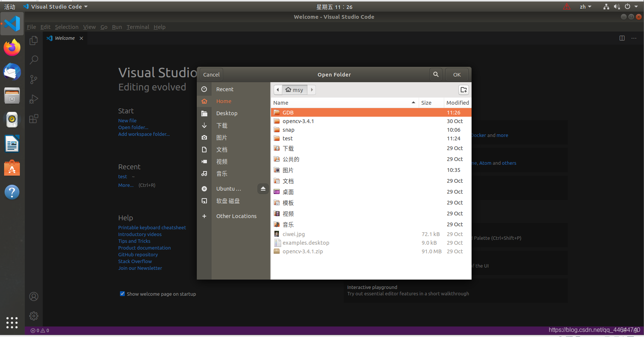
Task: Create new folder in file dialog
Action: (x=464, y=90)
